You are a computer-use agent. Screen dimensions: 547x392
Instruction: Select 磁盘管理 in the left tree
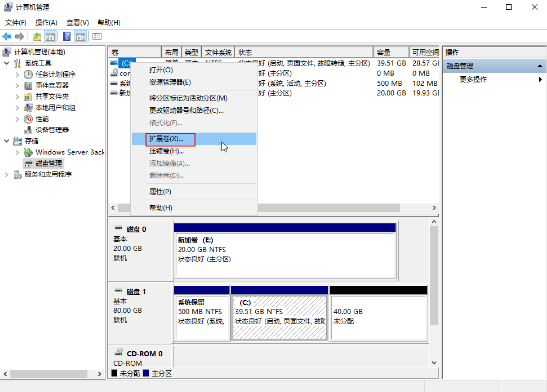pyautogui.click(x=48, y=163)
